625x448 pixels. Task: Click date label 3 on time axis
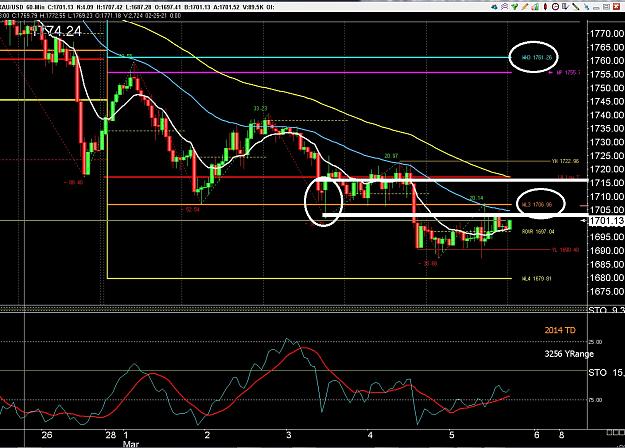pos(289,435)
